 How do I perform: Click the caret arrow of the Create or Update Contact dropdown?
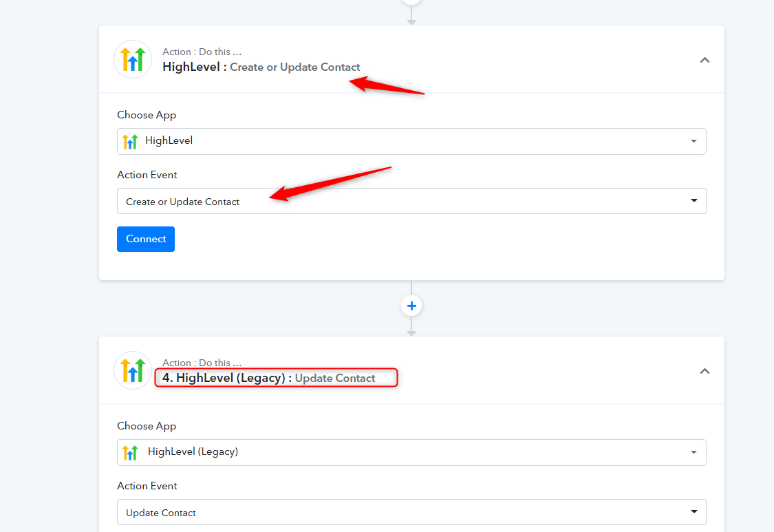coord(694,200)
